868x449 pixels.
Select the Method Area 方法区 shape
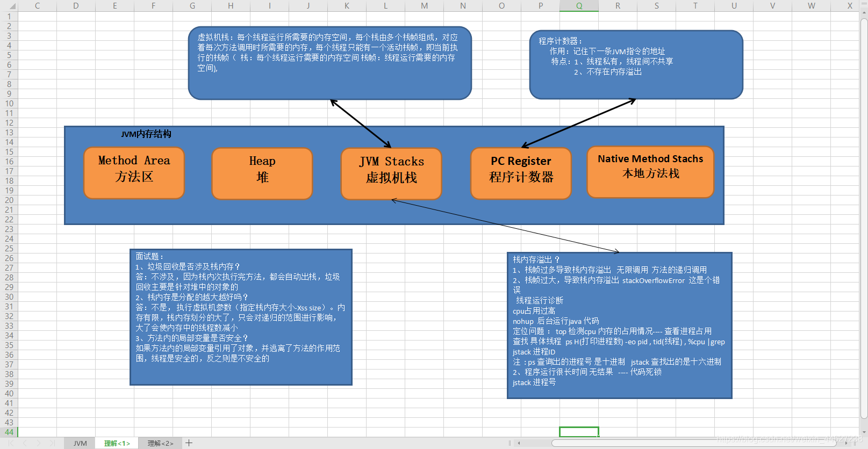tap(134, 173)
